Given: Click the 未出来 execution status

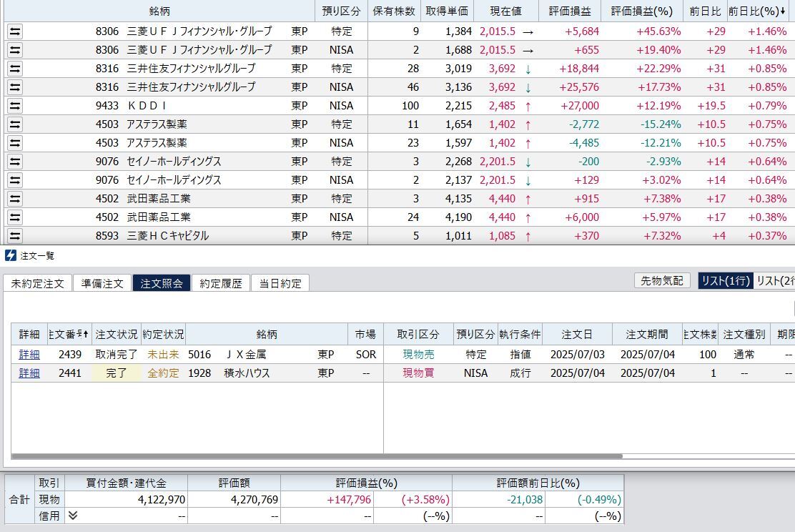Looking at the screenshot, I should [163, 355].
